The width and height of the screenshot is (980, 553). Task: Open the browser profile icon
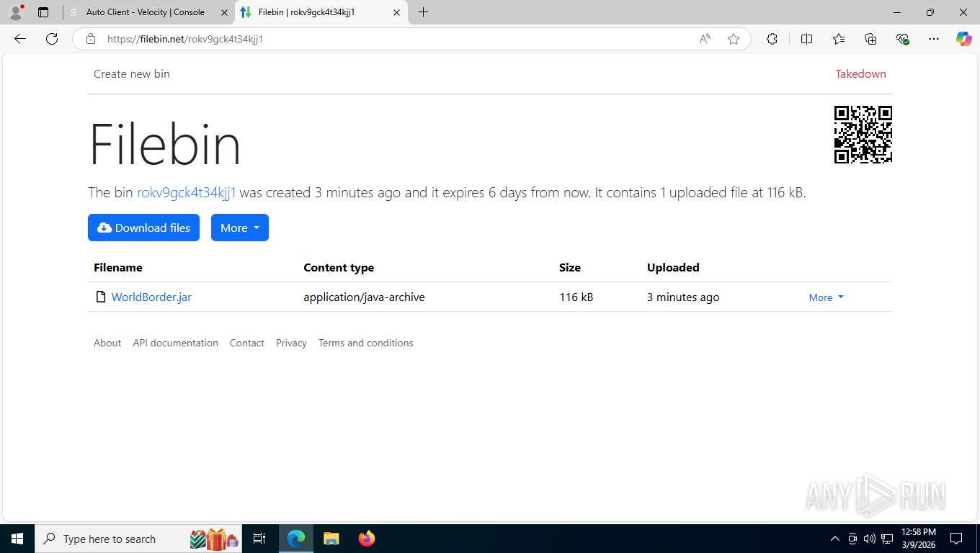[x=16, y=12]
